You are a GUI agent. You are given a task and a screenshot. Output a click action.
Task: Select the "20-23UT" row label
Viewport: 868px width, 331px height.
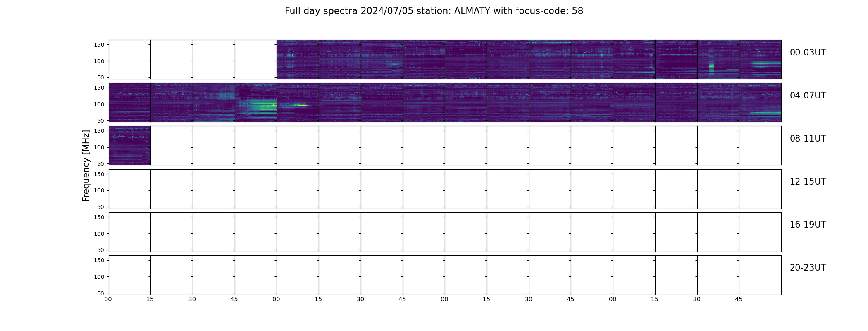coord(808,268)
